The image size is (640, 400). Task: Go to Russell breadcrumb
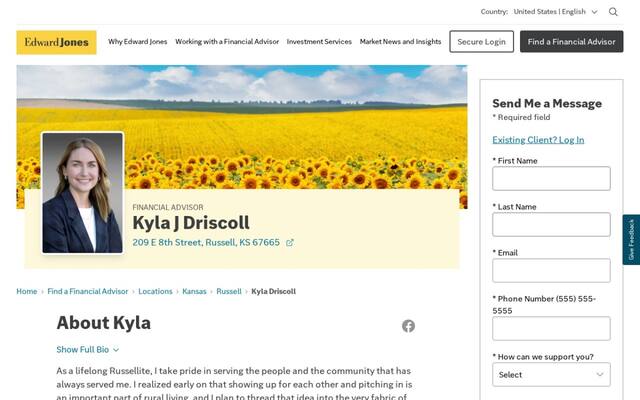(229, 291)
